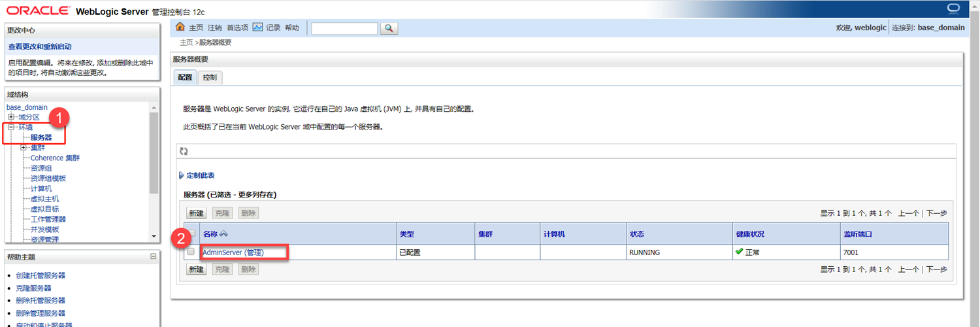Image resolution: width=980 pixels, height=327 pixels.
Task: Select 资源组 in the domain tree
Action: click(x=41, y=168)
